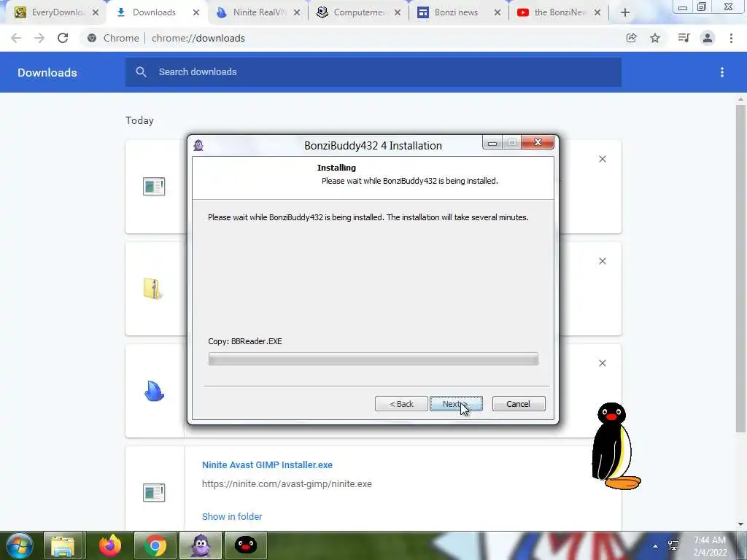
Task: Click the Pingu taskbar icon
Action: [x=246, y=545]
